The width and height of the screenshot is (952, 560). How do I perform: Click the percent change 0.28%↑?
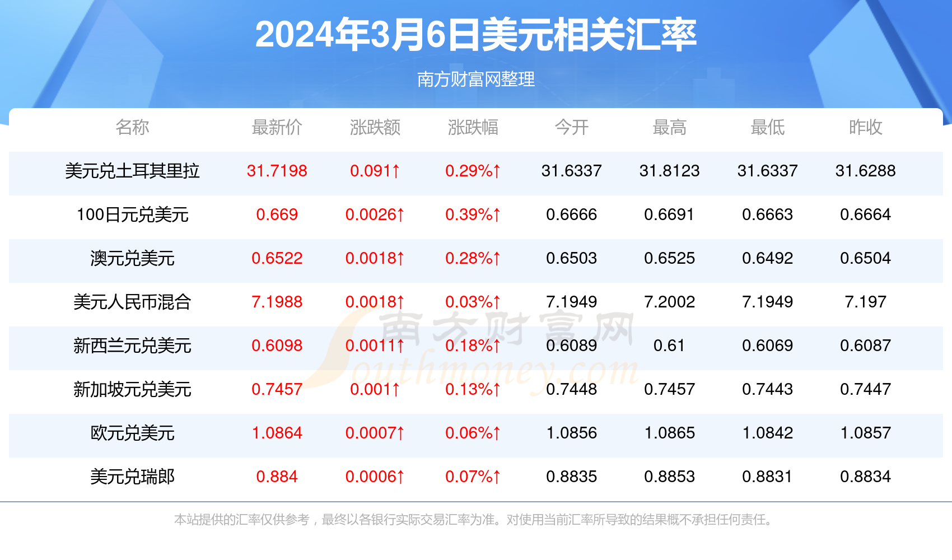[x=473, y=258]
